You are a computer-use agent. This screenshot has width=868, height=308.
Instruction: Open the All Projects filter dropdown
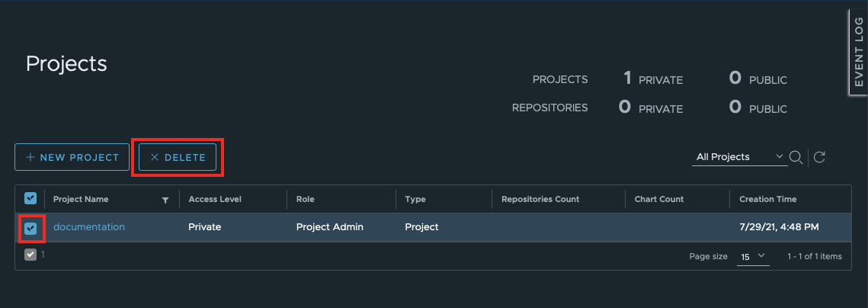[739, 157]
